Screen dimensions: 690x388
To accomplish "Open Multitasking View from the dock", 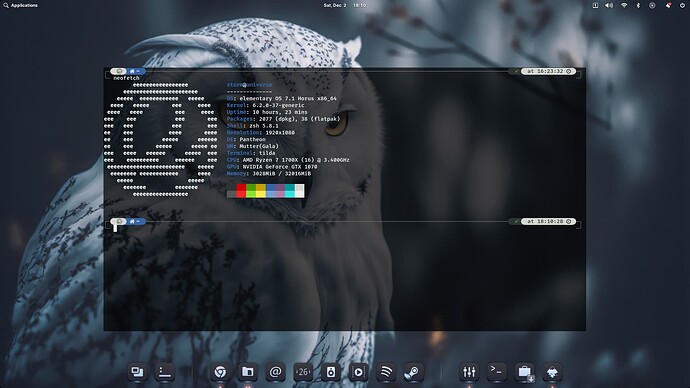I will click(x=137, y=372).
